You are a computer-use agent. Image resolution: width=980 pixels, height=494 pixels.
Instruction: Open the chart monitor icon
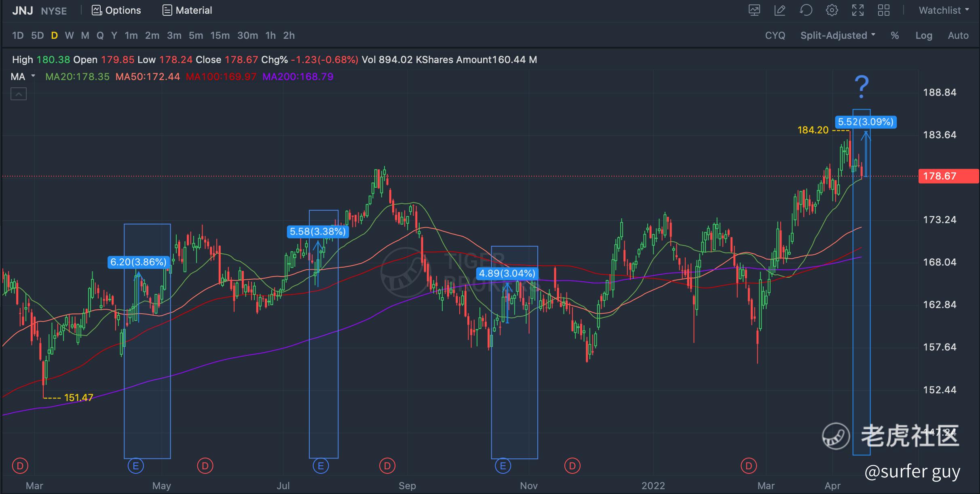pyautogui.click(x=754, y=11)
